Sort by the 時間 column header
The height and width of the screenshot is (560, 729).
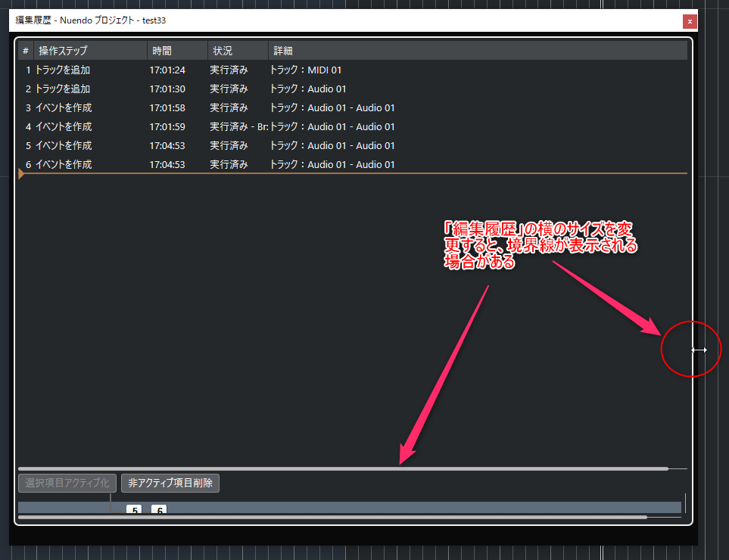[x=178, y=51]
